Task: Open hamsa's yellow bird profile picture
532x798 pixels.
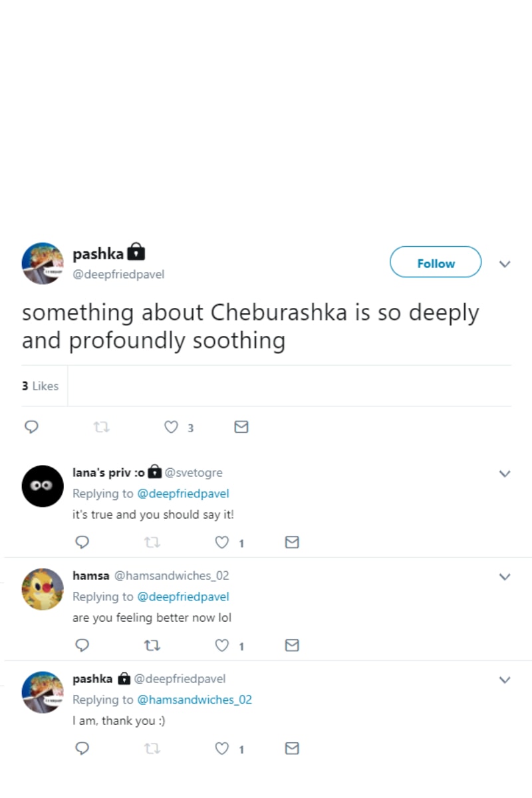Action: [43, 589]
